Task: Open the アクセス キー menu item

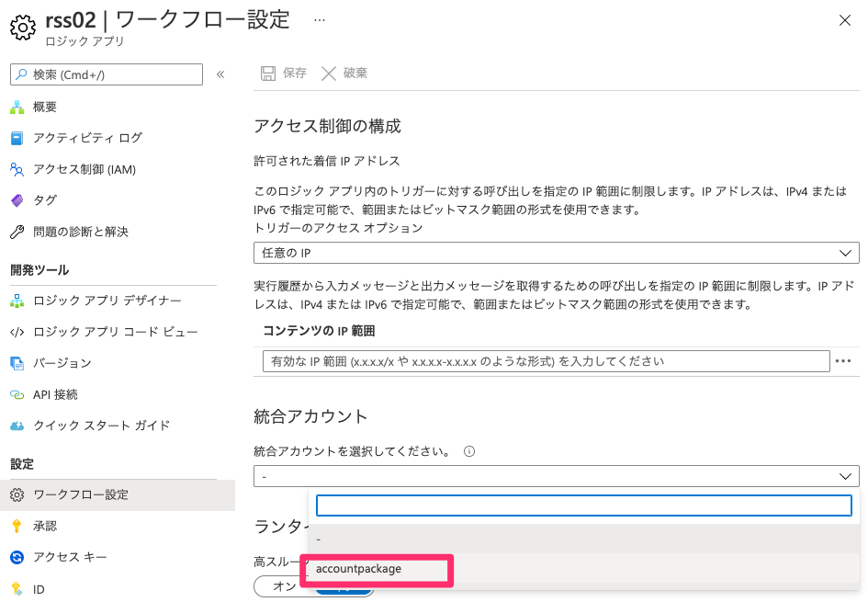Action: pyautogui.click(x=70, y=557)
